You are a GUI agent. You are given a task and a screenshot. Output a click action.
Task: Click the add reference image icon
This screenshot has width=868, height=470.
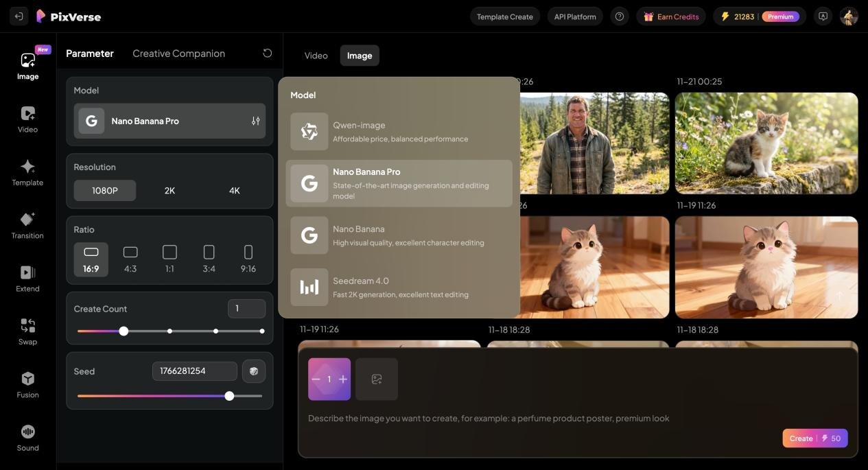(x=377, y=379)
